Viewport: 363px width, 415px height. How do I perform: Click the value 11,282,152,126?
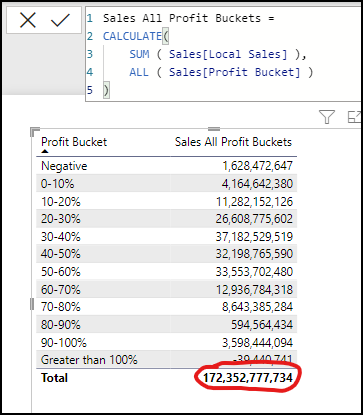254,202
